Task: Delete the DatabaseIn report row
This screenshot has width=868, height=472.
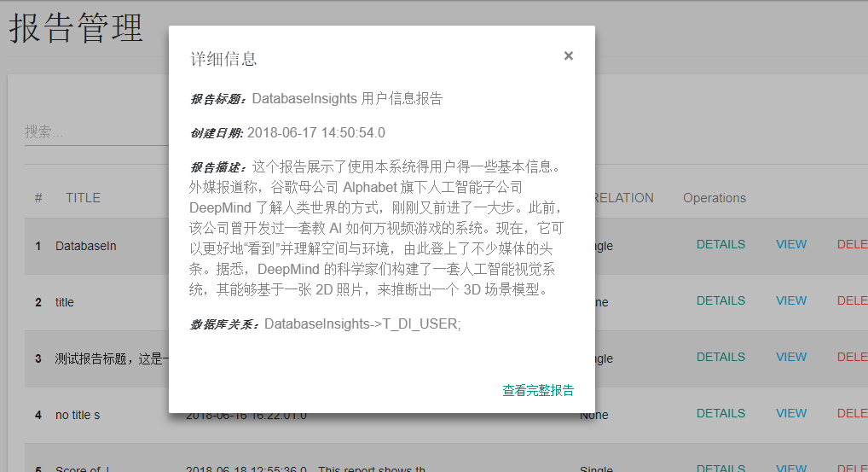Action: [x=852, y=244]
